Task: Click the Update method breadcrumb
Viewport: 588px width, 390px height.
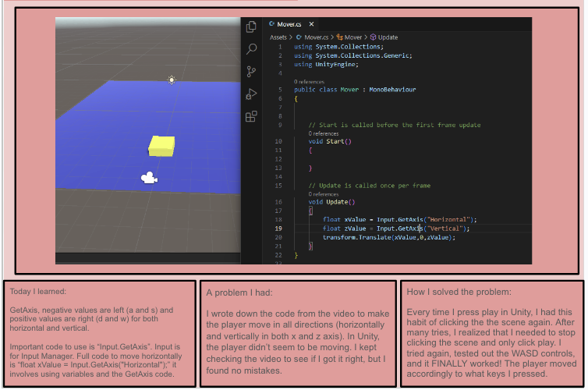Action: coord(384,37)
